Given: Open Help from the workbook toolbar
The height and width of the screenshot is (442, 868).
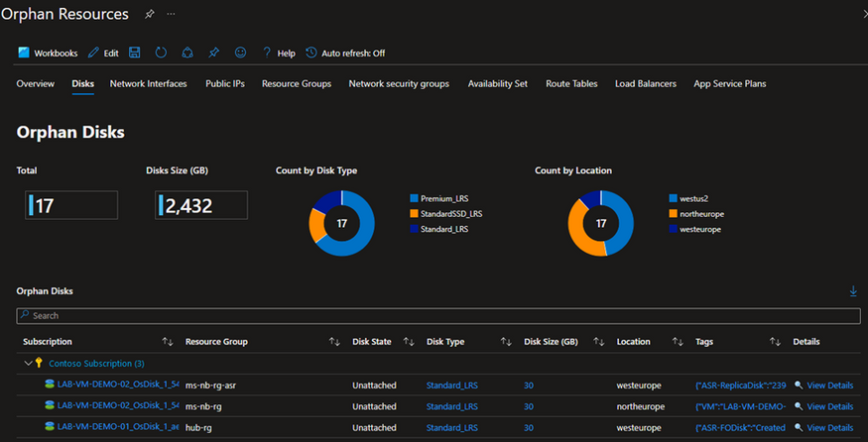Looking at the screenshot, I should pyautogui.click(x=279, y=54).
